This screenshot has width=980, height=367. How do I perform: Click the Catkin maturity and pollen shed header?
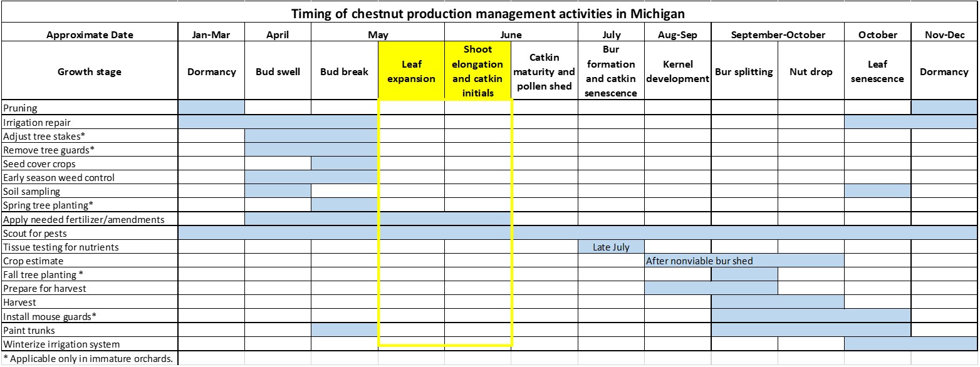pos(544,71)
